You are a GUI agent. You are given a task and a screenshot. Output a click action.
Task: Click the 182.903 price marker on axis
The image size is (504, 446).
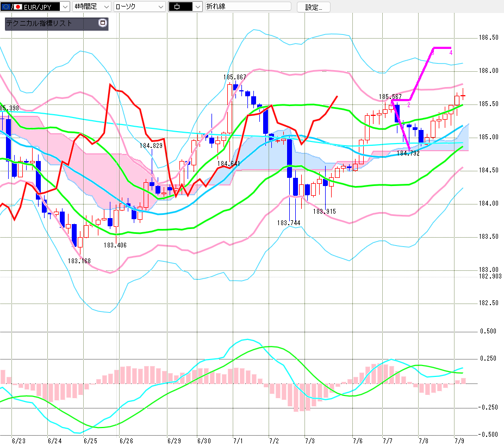[x=490, y=276]
